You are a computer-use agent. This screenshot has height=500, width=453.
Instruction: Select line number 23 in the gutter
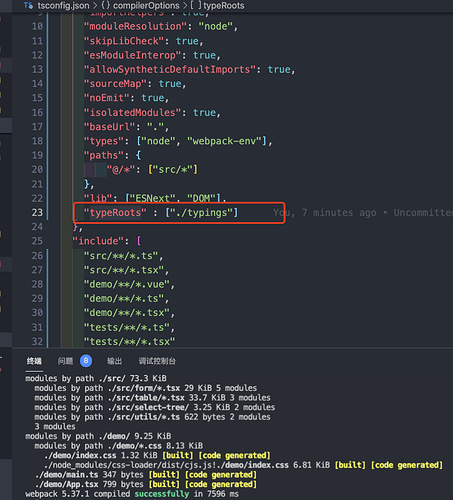[x=37, y=213]
